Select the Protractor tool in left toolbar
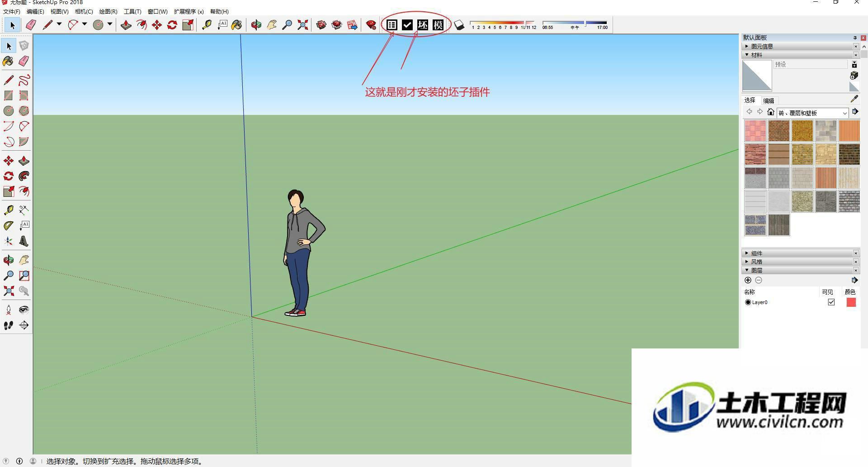The width and height of the screenshot is (868, 467). point(9,225)
